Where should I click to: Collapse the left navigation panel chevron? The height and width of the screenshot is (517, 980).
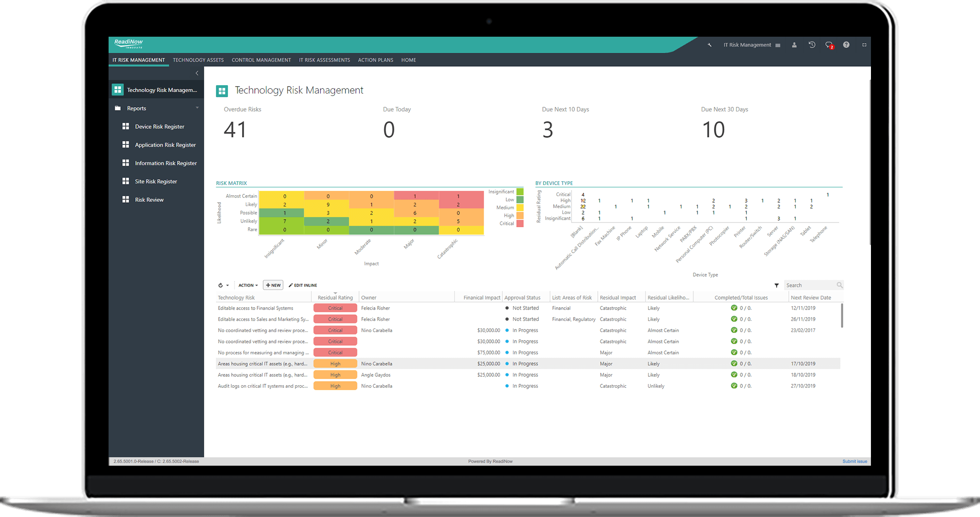(197, 73)
